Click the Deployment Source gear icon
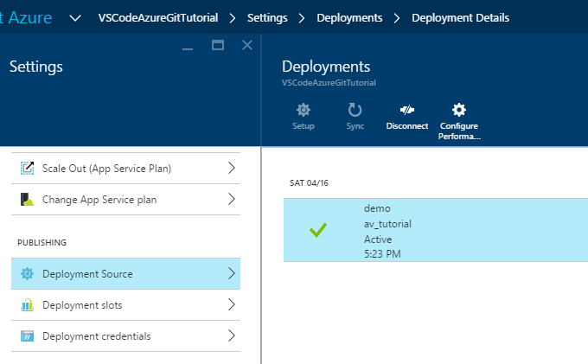This screenshot has height=364, width=588. pos(27,274)
